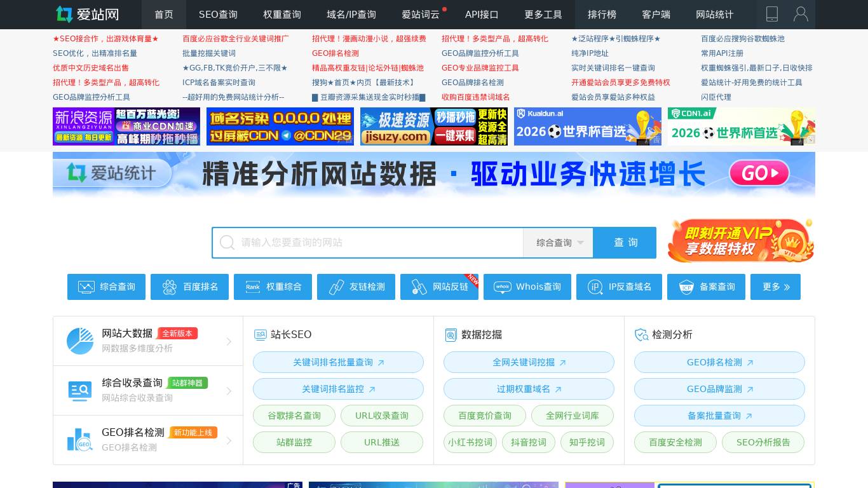Open the 客户端 nav item
This screenshot has height=488, width=868.
[656, 15]
